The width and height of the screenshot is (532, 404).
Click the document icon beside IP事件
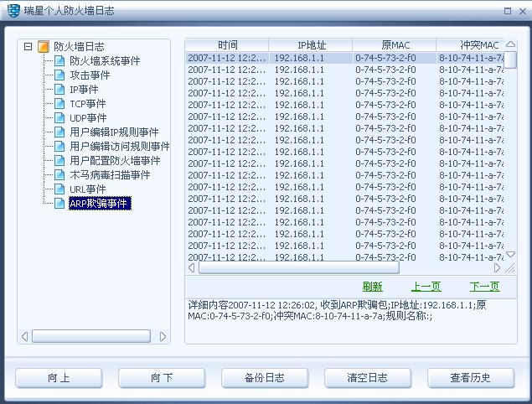pyautogui.click(x=59, y=90)
